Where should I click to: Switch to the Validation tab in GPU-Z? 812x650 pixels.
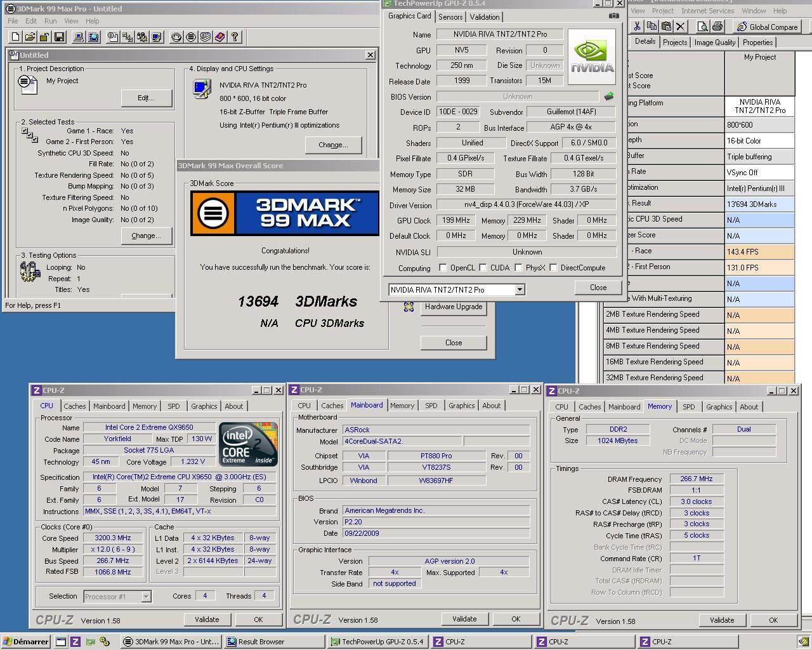485,17
